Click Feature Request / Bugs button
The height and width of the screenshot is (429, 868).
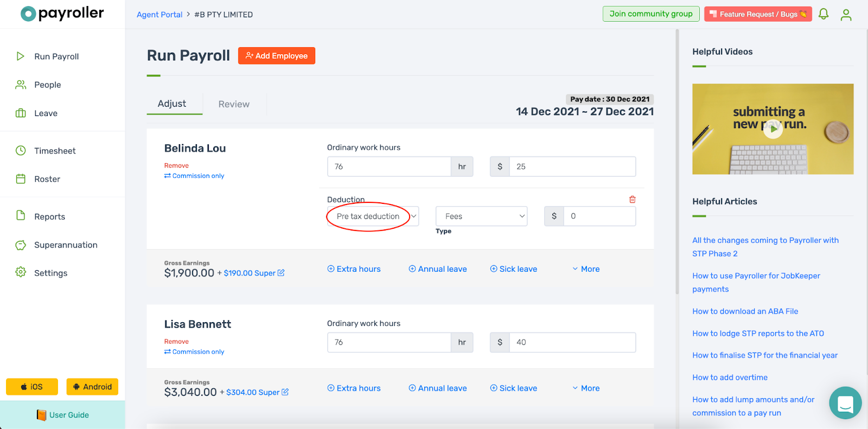click(x=758, y=14)
